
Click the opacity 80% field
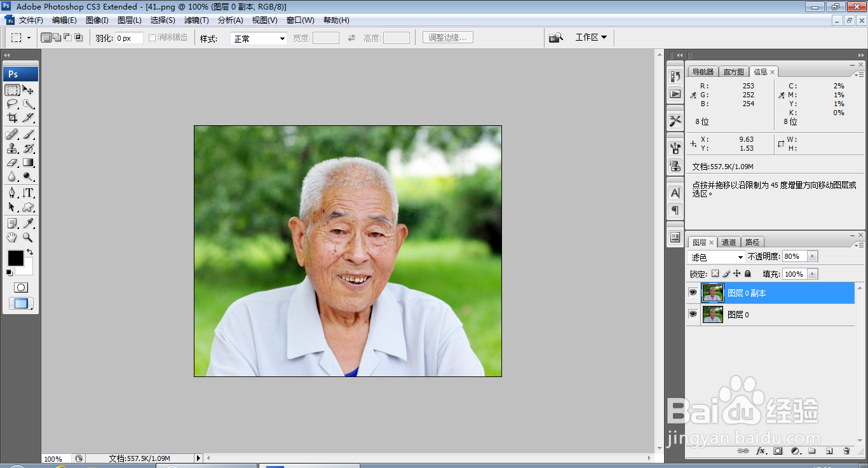pyautogui.click(x=795, y=256)
